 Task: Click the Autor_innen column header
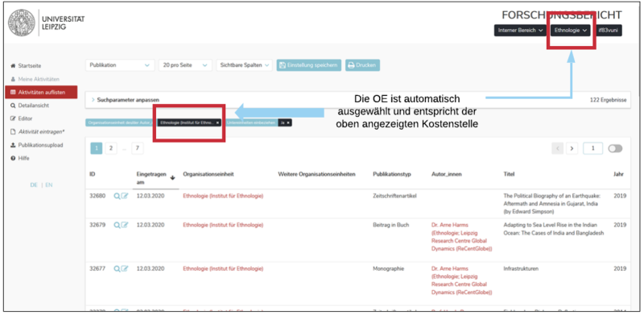[447, 174]
